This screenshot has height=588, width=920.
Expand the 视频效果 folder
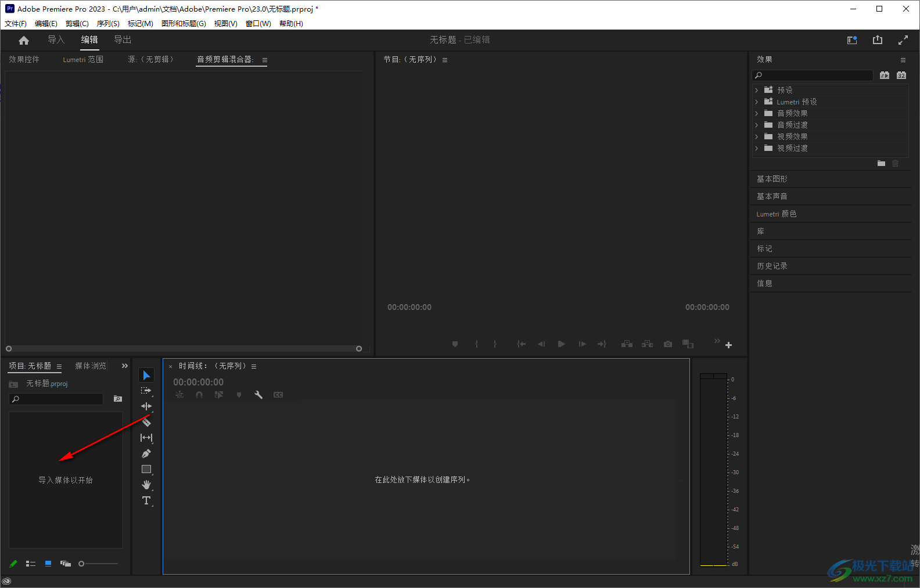click(x=757, y=136)
